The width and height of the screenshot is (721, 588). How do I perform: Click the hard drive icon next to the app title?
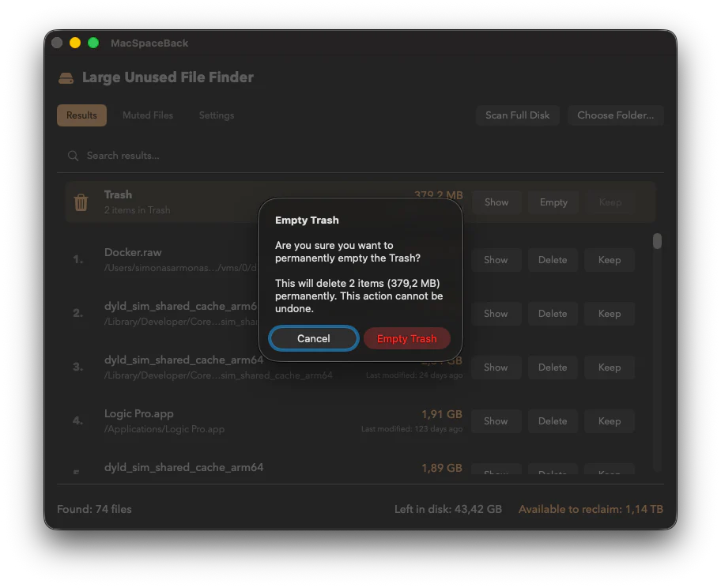point(66,77)
